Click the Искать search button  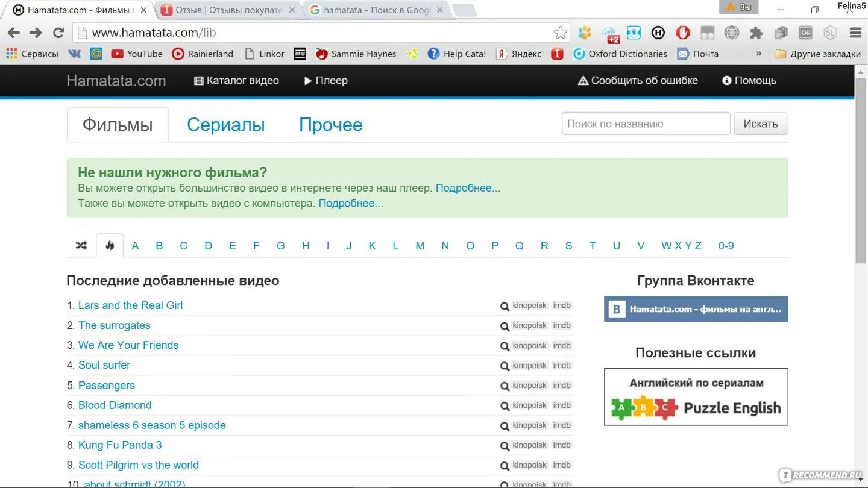760,124
